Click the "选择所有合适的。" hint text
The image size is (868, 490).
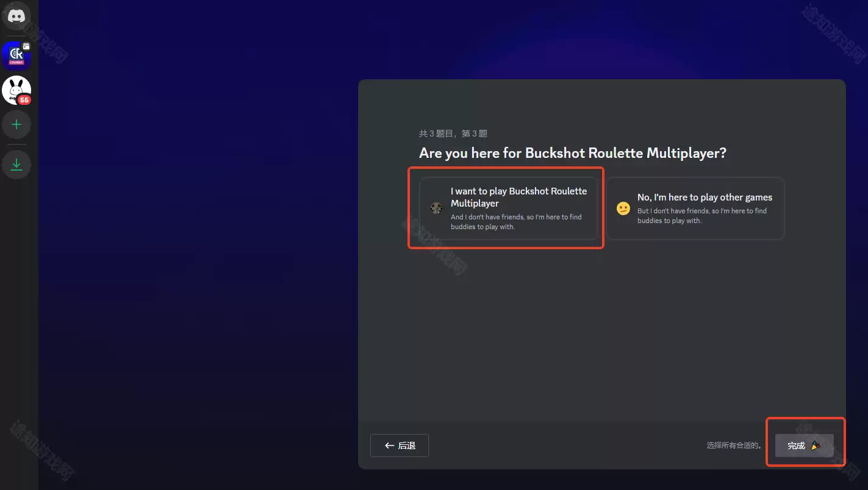(734, 446)
